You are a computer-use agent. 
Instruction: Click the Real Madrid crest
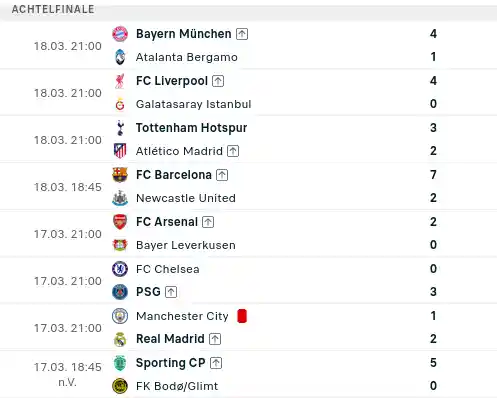click(x=120, y=339)
